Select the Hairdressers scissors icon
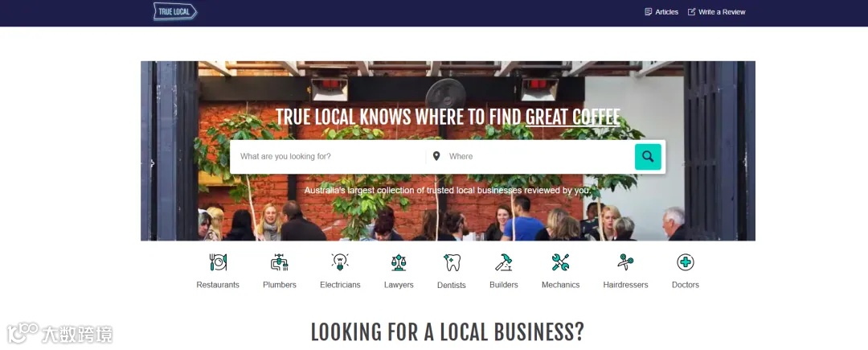Image resolution: width=868 pixels, height=350 pixels. (x=625, y=262)
